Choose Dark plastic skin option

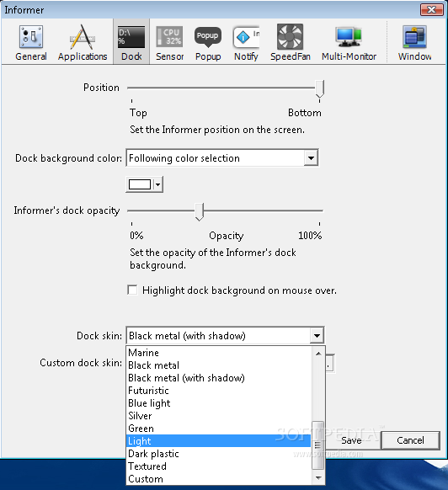click(219, 454)
